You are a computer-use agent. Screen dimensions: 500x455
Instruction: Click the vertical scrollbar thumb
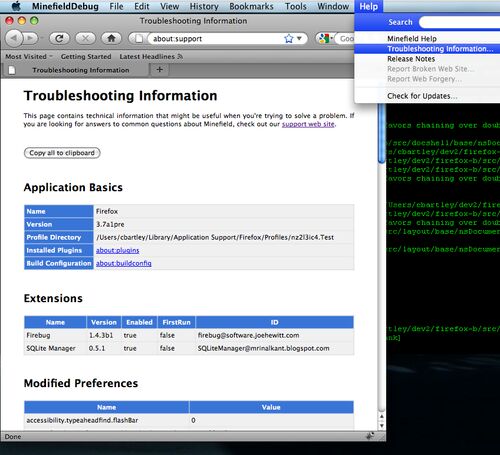(382, 133)
